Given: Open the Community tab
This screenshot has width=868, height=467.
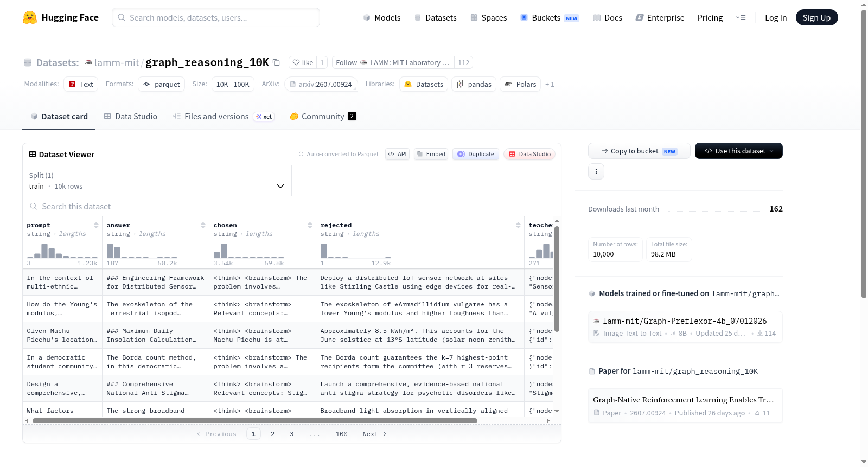Looking at the screenshot, I should coord(323,116).
